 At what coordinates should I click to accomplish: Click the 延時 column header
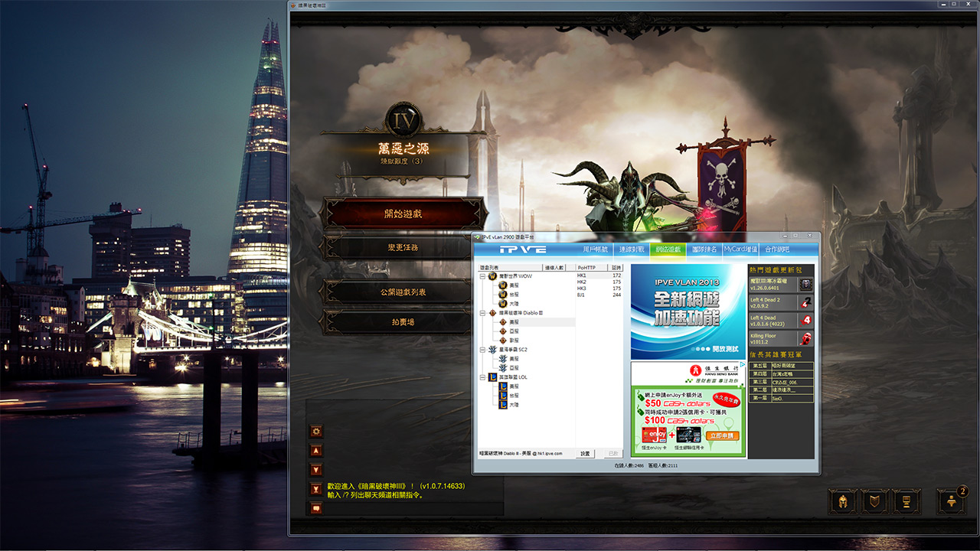pos(616,268)
